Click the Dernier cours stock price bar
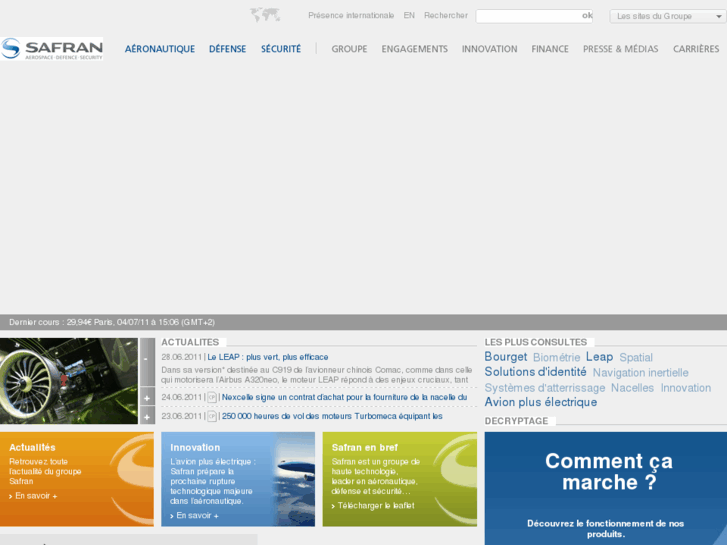The height and width of the screenshot is (545, 727). pos(364,322)
